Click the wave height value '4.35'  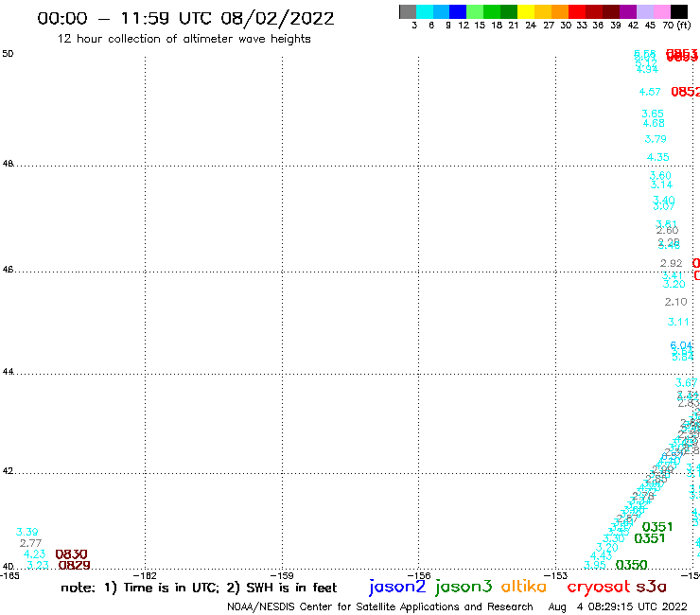coord(658,157)
